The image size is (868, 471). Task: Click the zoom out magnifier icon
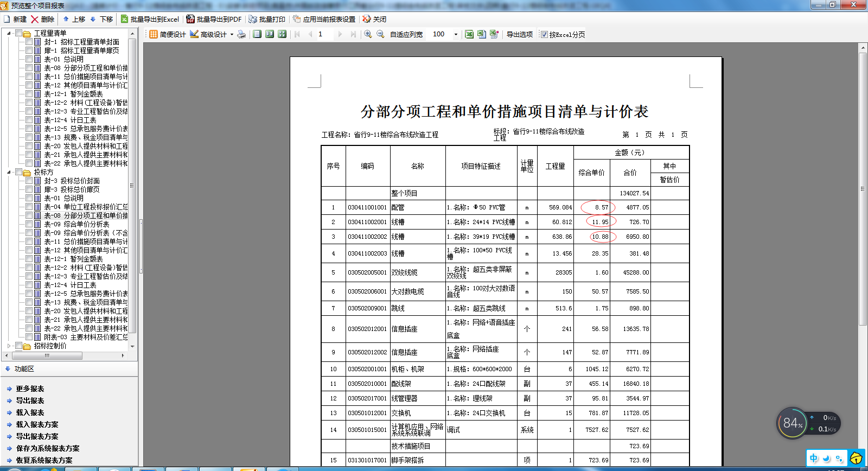point(380,34)
